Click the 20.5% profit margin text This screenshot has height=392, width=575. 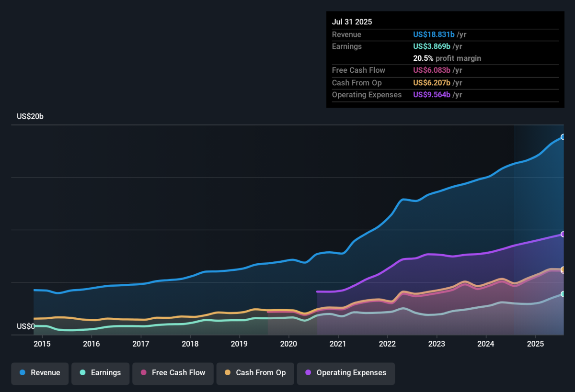tap(447, 58)
